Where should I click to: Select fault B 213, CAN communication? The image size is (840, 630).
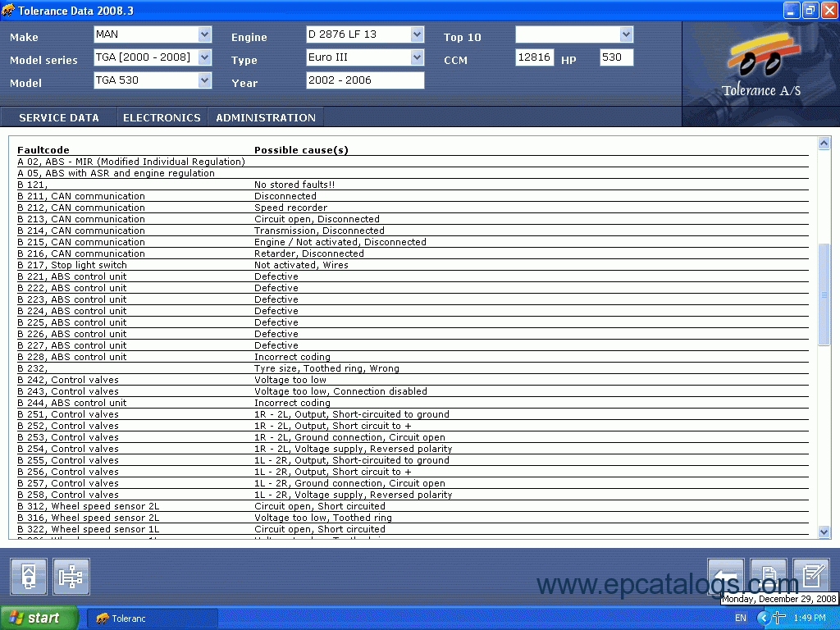click(x=413, y=219)
